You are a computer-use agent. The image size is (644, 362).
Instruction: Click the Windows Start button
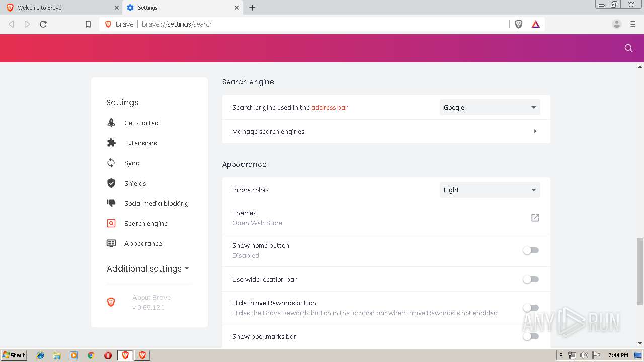[14, 355]
